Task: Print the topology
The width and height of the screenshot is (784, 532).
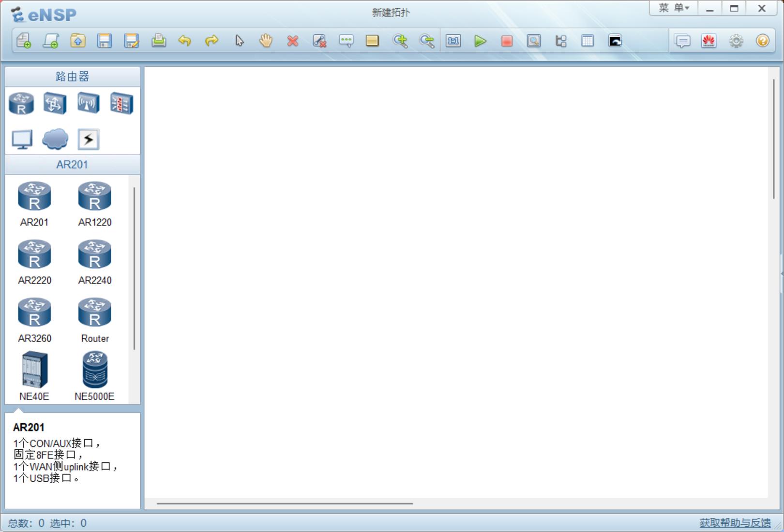Action: click(x=158, y=41)
